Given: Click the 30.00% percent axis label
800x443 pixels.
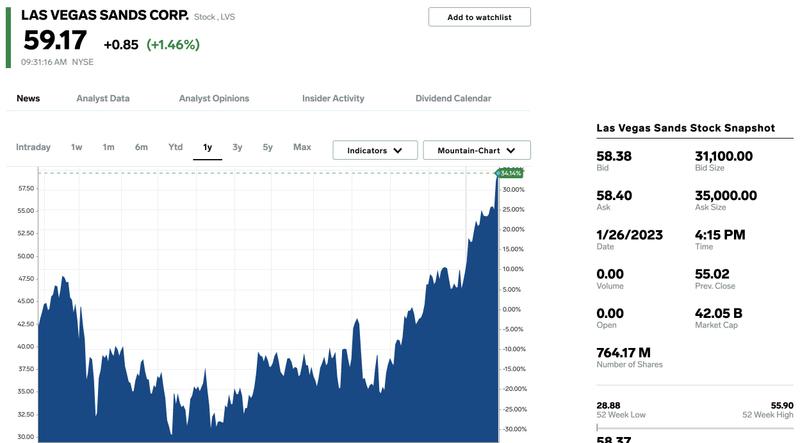Looking at the screenshot, I should pos(513,189).
